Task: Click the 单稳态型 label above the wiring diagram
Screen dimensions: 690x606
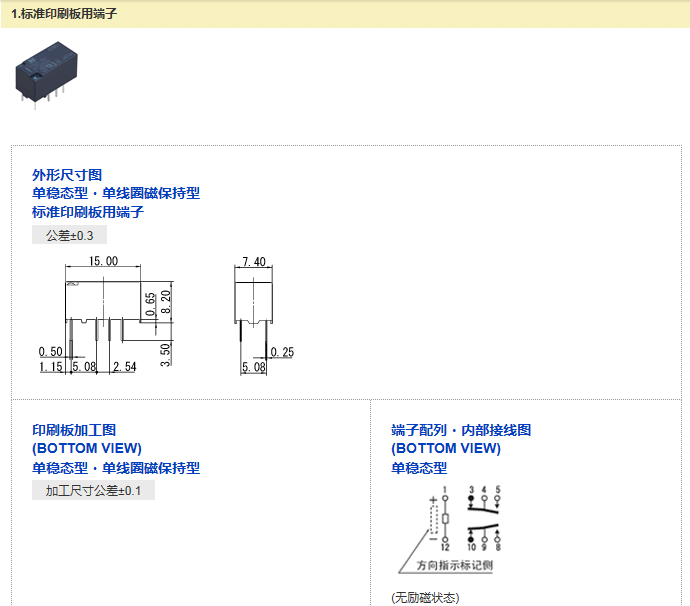Action: [x=419, y=468]
